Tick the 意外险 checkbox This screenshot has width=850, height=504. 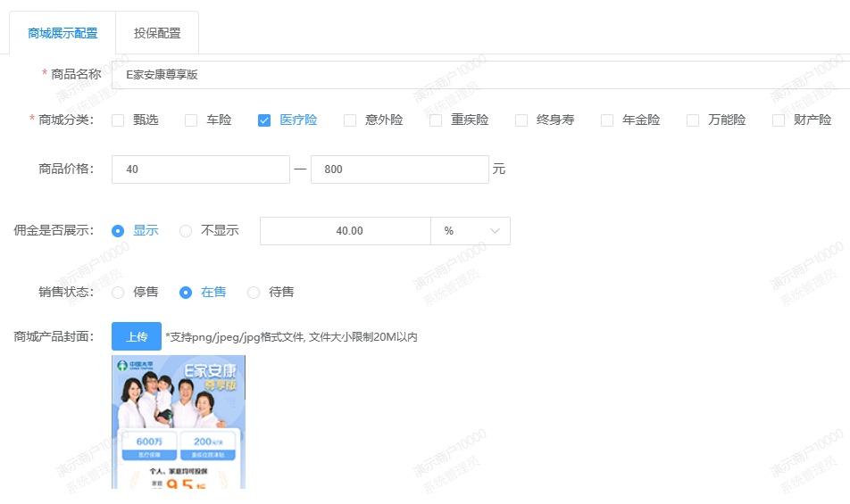tap(350, 120)
